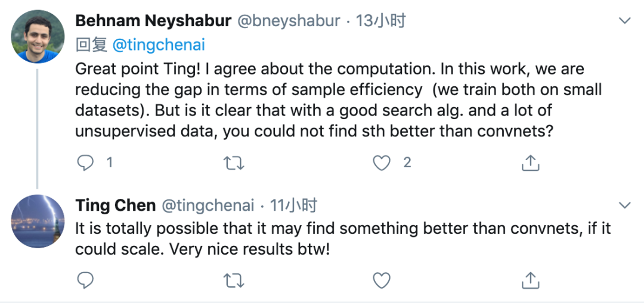Click the Ting Chen display name
The height and width of the screenshot is (306, 644).
115,206
